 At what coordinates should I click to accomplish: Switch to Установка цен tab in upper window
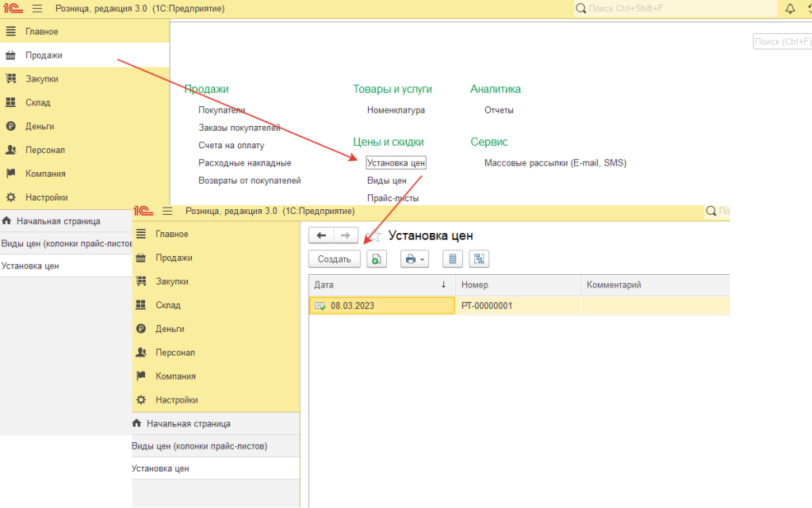pyautogui.click(x=67, y=266)
